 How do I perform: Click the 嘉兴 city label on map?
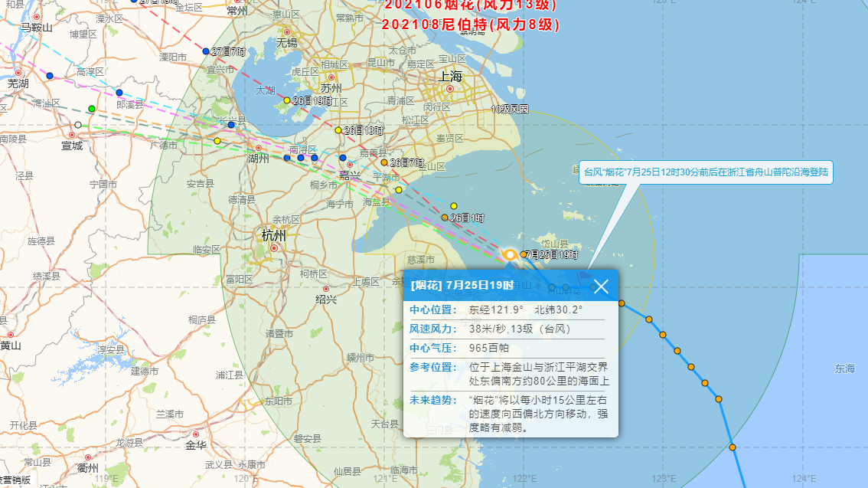point(350,175)
